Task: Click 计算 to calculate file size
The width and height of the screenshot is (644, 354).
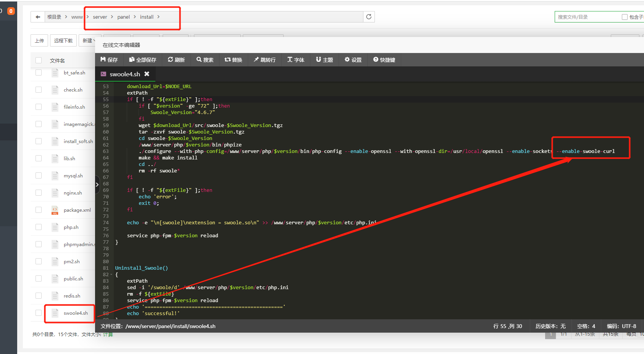Action: pyautogui.click(x=108, y=335)
